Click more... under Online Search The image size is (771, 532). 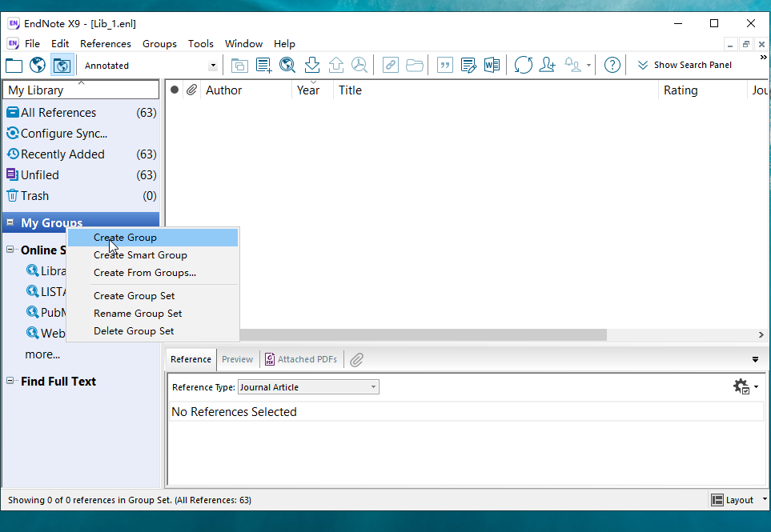[42, 354]
